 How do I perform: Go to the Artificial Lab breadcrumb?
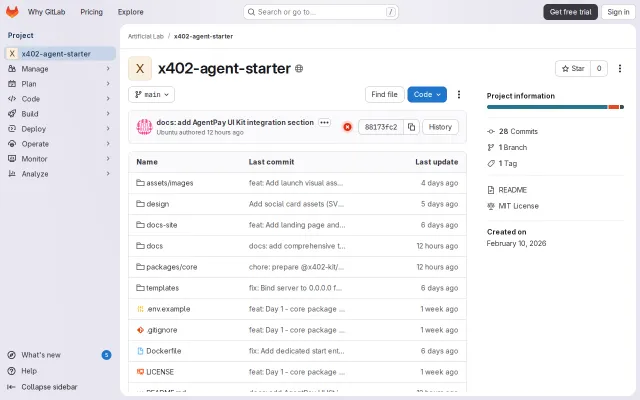tap(146, 36)
